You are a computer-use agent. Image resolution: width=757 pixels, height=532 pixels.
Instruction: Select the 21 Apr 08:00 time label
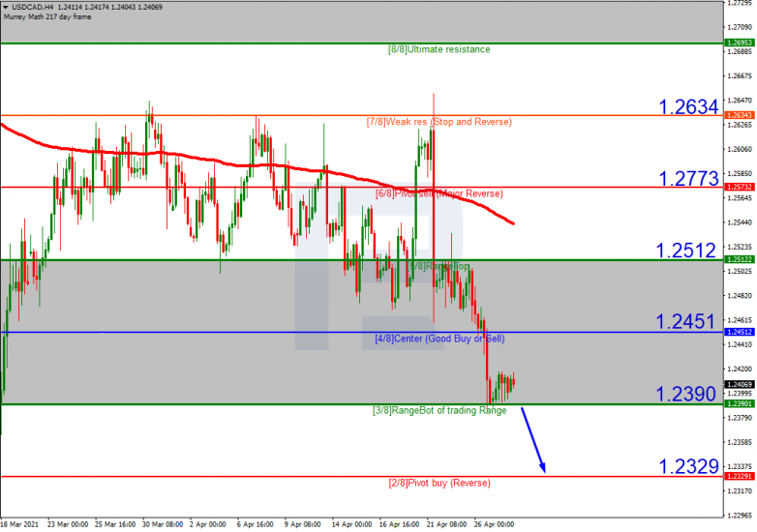coord(446,524)
